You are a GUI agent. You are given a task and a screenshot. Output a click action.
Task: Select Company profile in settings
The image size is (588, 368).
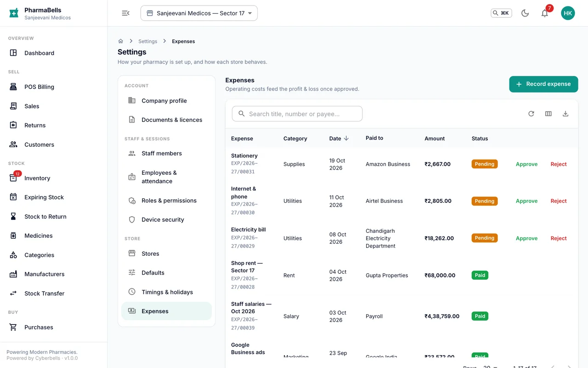point(166,101)
